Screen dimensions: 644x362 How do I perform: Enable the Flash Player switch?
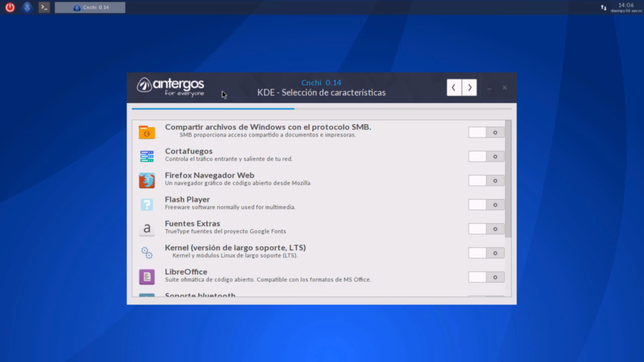tap(486, 205)
